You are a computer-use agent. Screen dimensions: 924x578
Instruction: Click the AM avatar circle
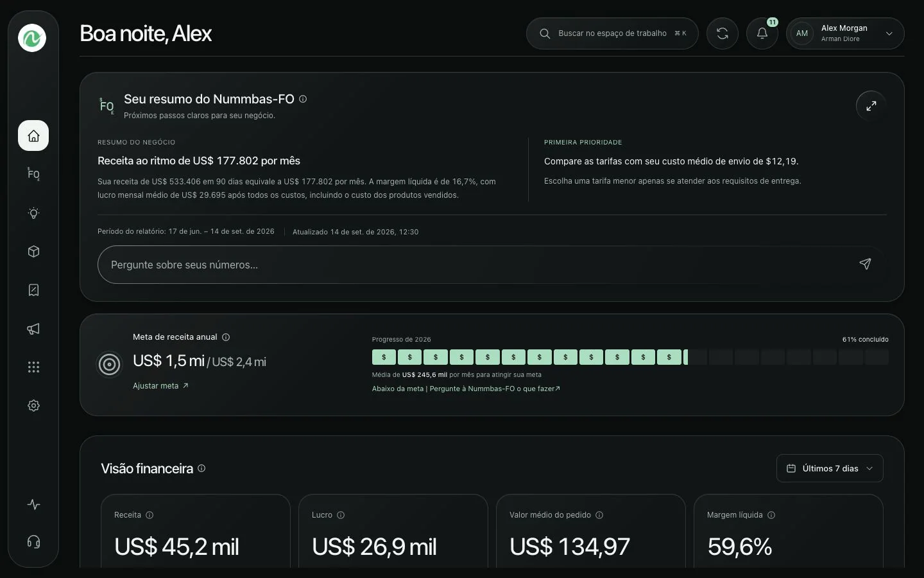pyautogui.click(x=802, y=33)
